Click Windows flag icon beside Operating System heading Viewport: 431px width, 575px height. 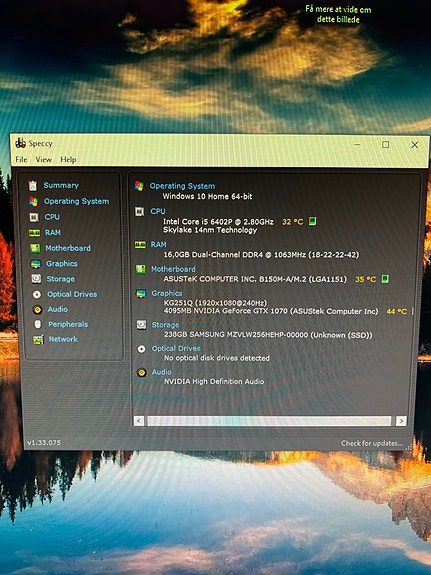pyautogui.click(x=139, y=186)
